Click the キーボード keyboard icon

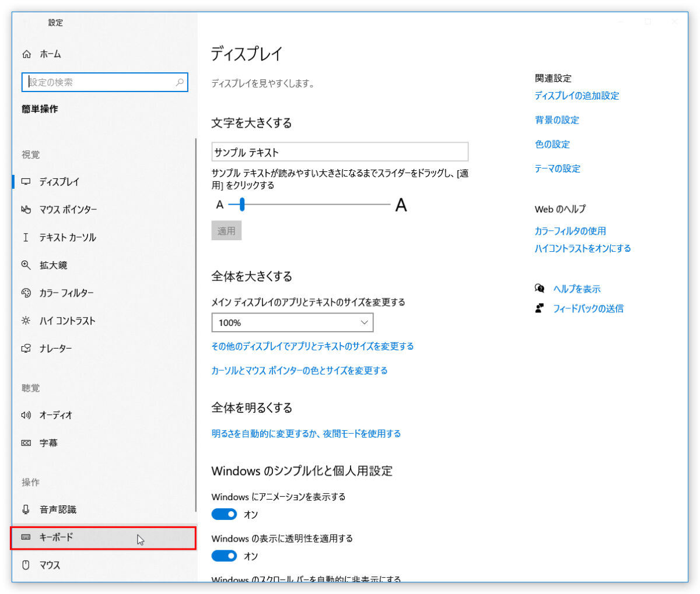(26, 537)
